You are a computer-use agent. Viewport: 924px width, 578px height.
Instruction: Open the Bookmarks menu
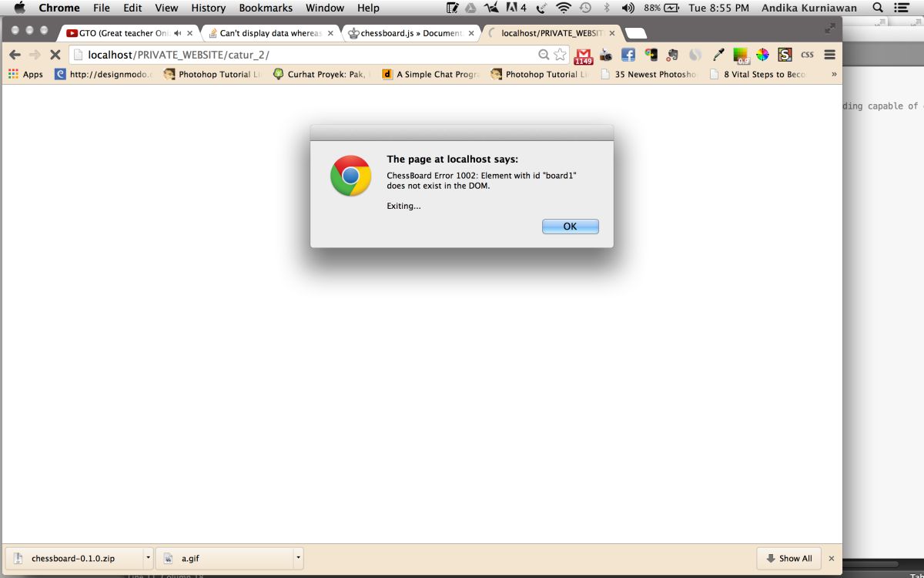pos(266,8)
